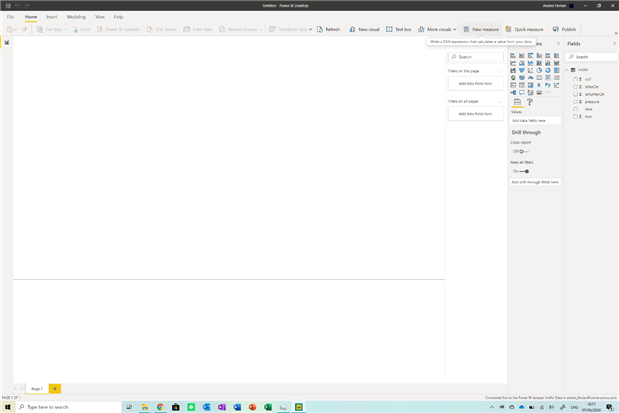Insert a Text box

pyautogui.click(x=399, y=29)
